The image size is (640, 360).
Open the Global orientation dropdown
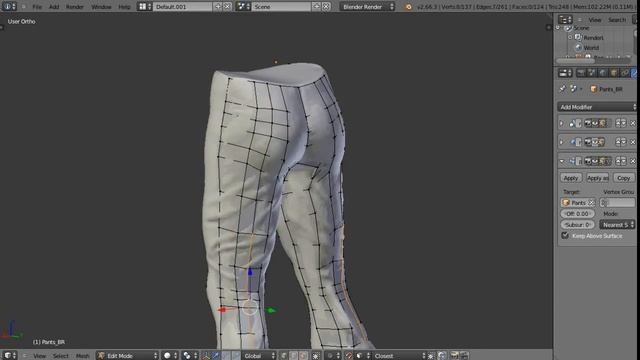coord(259,356)
